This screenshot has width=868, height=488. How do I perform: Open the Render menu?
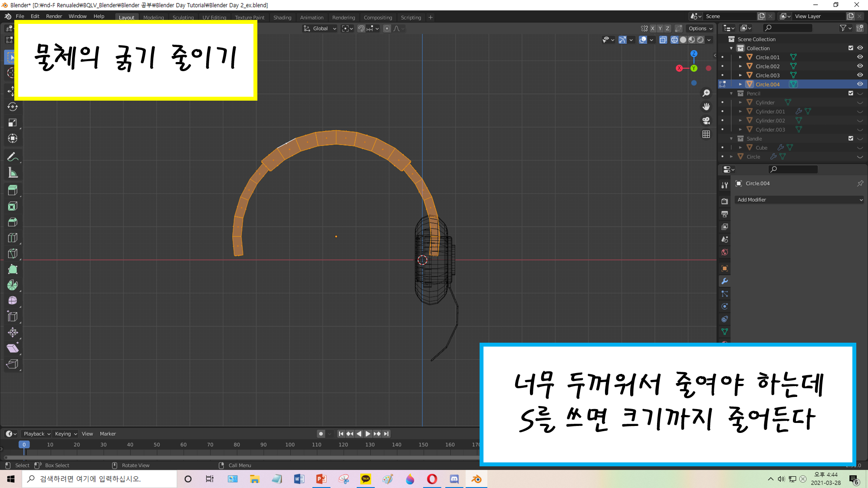click(54, 16)
